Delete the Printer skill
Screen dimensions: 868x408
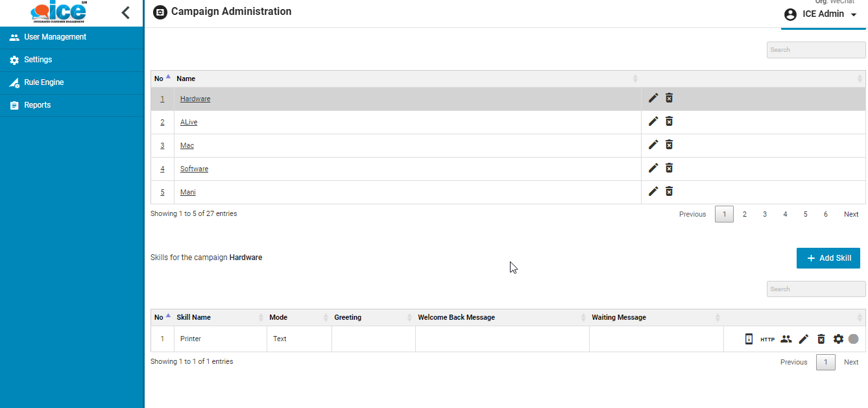pos(821,339)
